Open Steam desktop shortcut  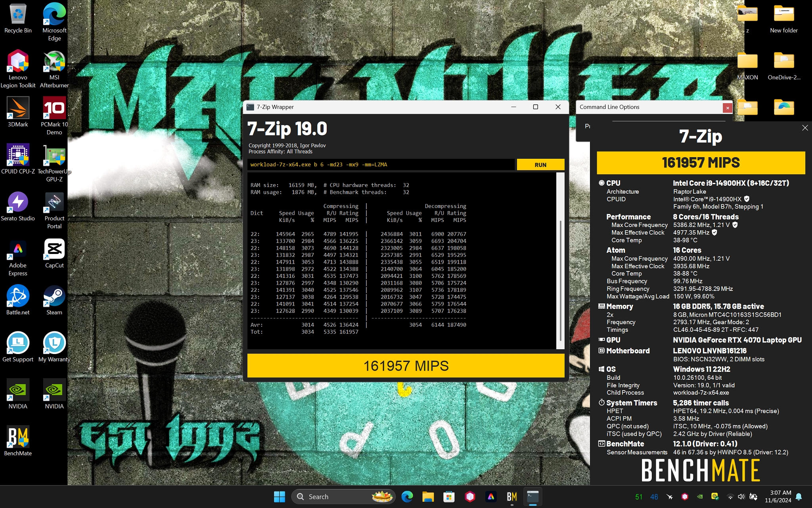(x=54, y=300)
